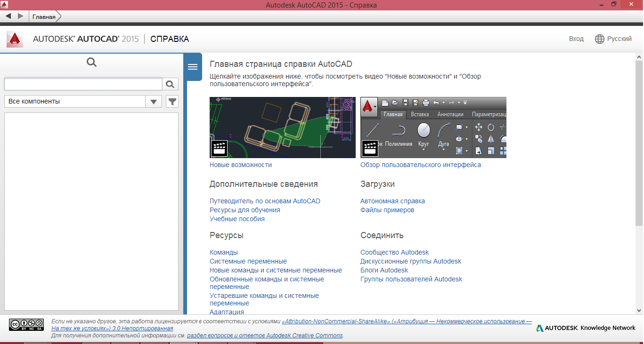Screen dimensions: 644x344
Task: Click the Autodesk Knowledge Network logo
Action: pos(586,328)
